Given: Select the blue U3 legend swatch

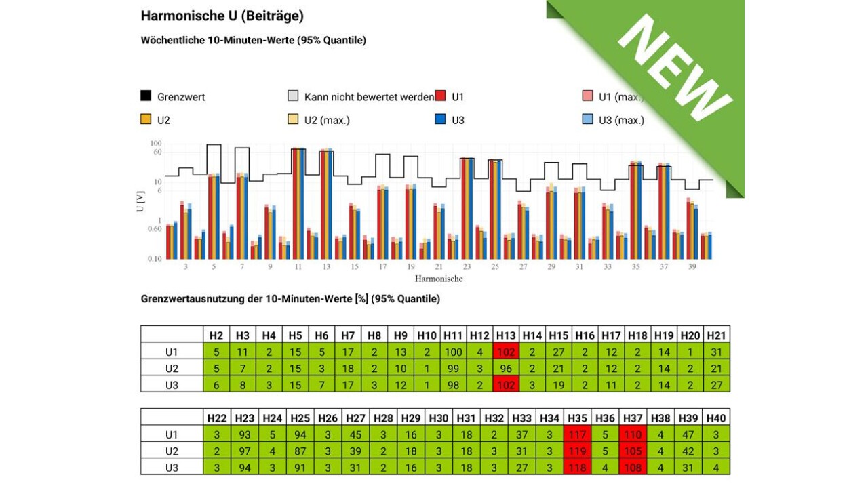Looking at the screenshot, I should [x=440, y=119].
